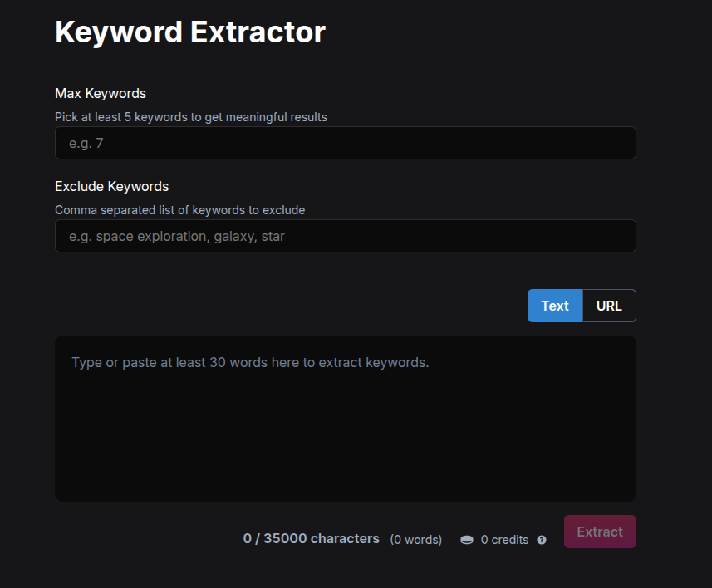Click the 'Type or paste' placeholder text

tap(250, 363)
